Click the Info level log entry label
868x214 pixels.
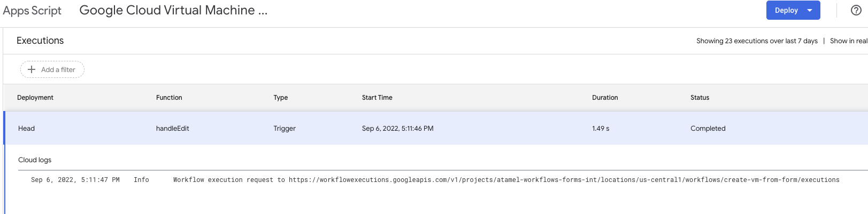(x=141, y=180)
